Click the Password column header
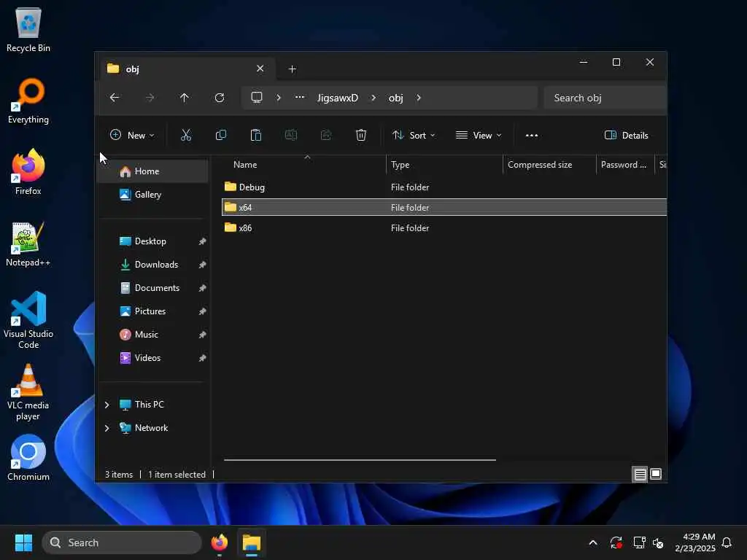This screenshot has width=747, height=560. pyautogui.click(x=625, y=165)
